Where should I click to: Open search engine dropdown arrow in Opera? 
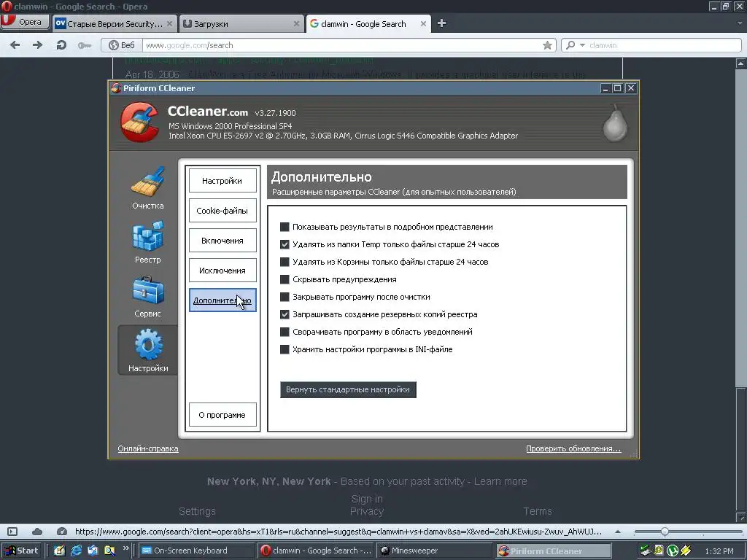582,45
